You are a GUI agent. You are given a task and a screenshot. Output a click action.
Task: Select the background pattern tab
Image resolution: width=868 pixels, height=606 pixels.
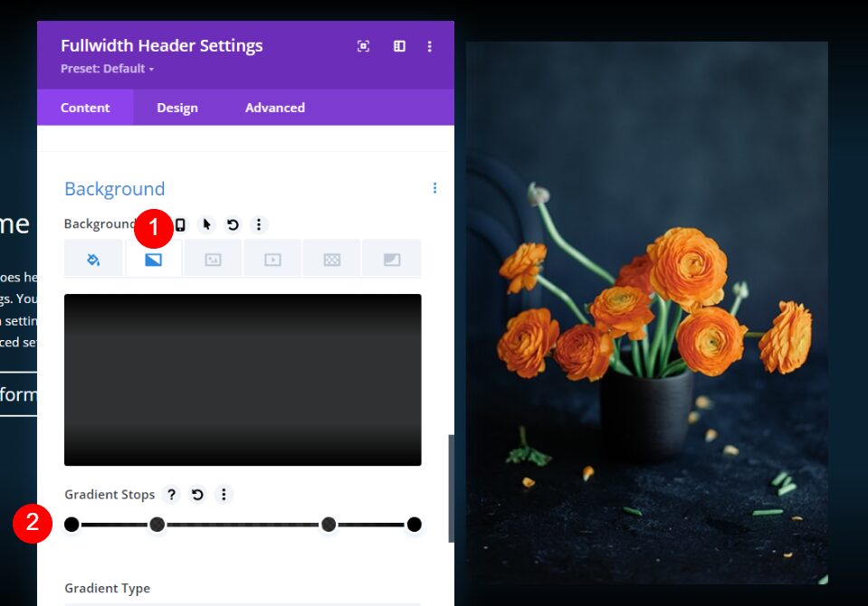coord(332,259)
